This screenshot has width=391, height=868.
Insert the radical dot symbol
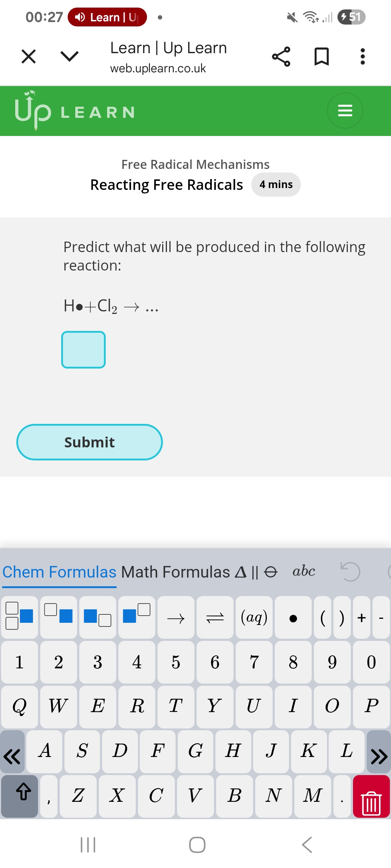pos(293,618)
